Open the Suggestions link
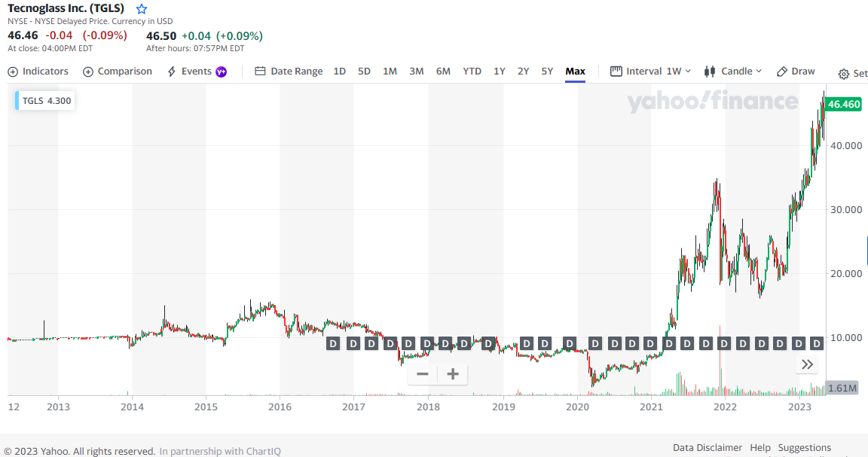Image resolution: width=868 pixels, height=457 pixels. point(805,448)
